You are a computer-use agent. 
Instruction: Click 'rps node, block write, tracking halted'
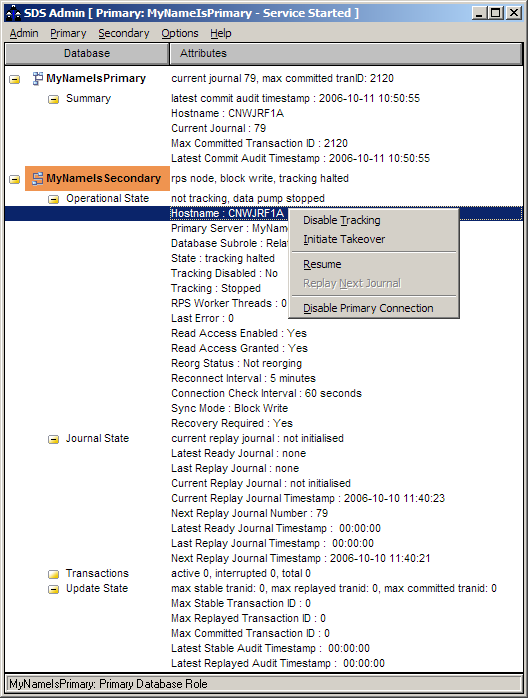pos(260,179)
